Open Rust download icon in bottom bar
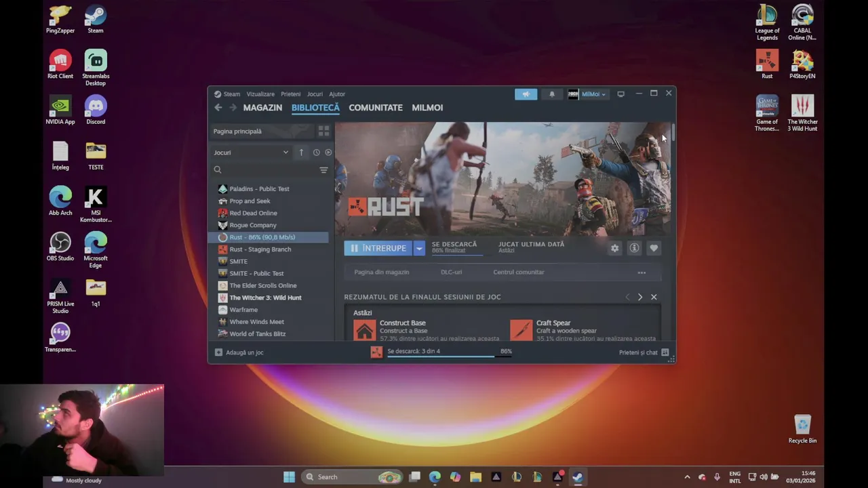868x488 pixels. [x=376, y=352]
